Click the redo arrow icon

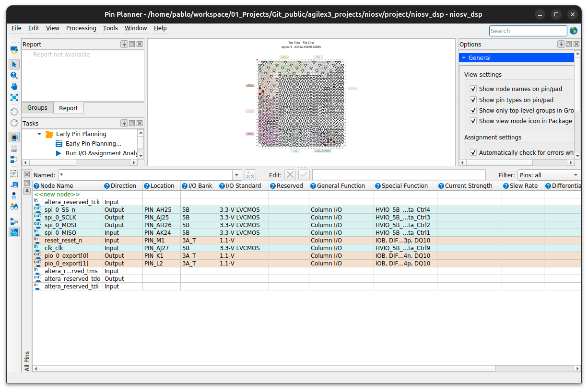[14, 123]
